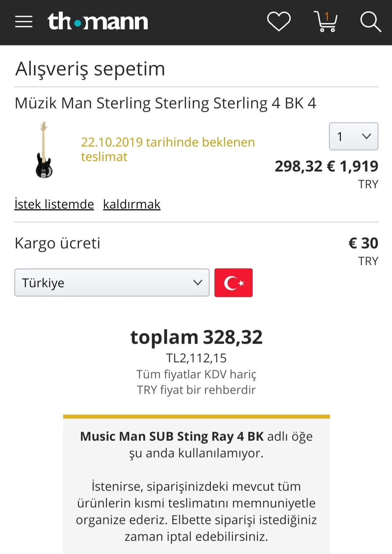Click the Turkish flag icon
This screenshot has width=392, height=554.
233,283
